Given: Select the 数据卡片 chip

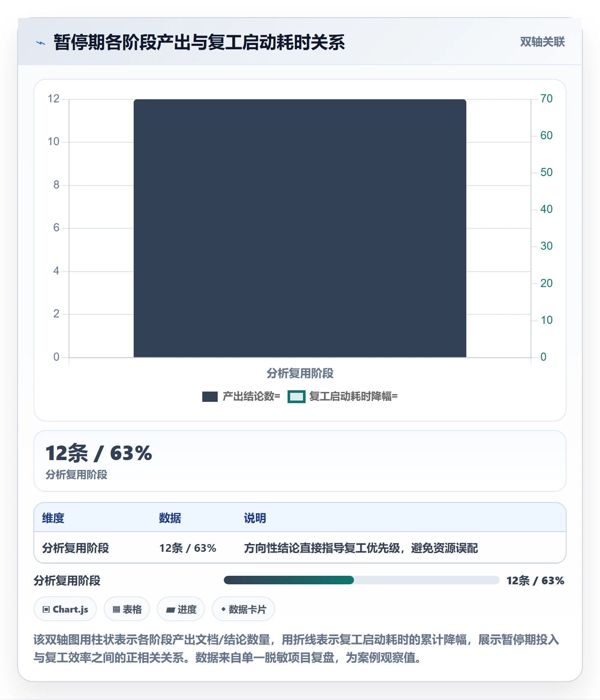Looking at the screenshot, I should click(x=243, y=609).
